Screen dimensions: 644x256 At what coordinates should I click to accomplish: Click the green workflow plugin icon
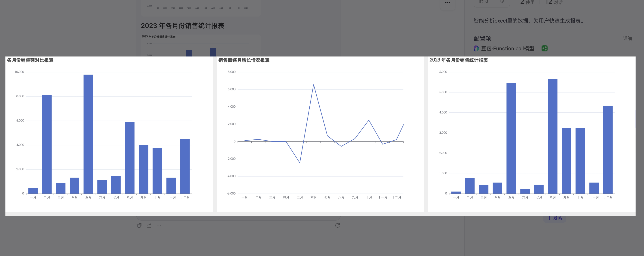[544, 48]
